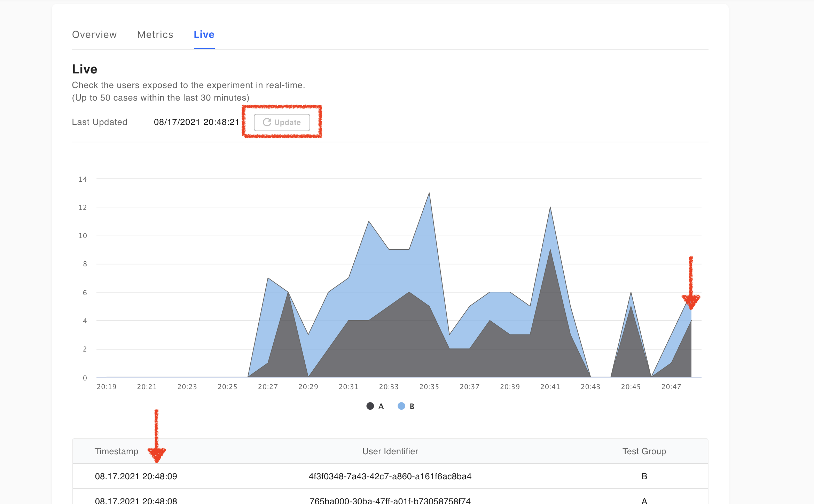Click the User Identifier column header
The width and height of the screenshot is (814, 504).
(390, 451)
